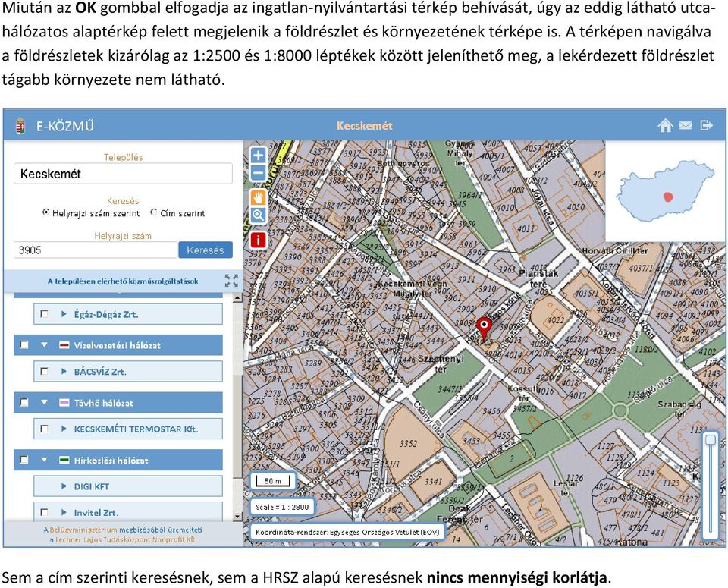The width and height of the screenshot is (728, 588).
Task: Activate the red info tool
Action: [x=258, y=240]
